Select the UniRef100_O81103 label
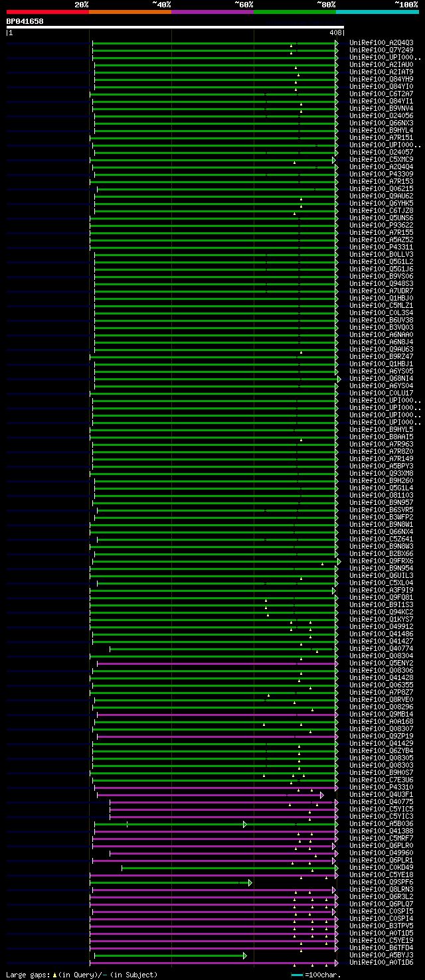 381,495
